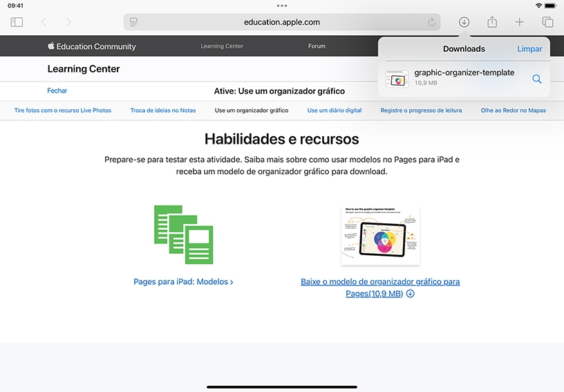
Task: Click the 10,9 MB file size text
Action: click(426, 83)
